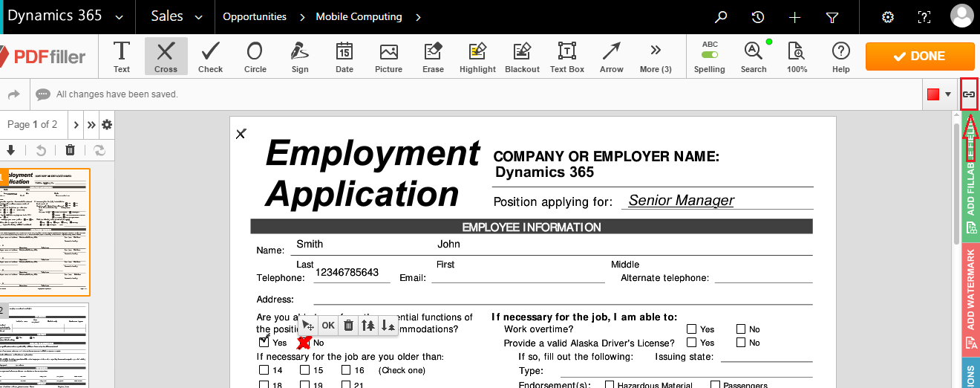Open the comments speech bubble icon
The height and width of the screenshot is (388, 980).
tap(43, 94)
